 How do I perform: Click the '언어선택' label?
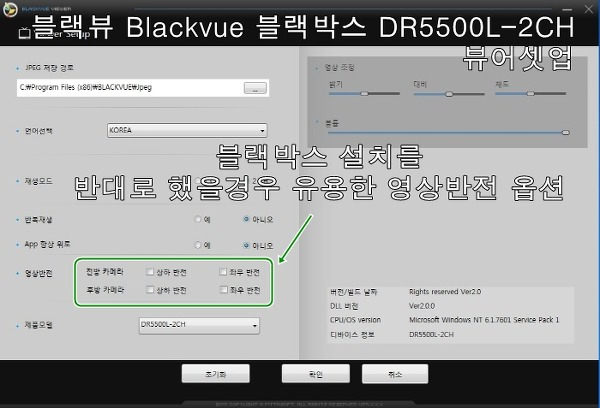coord(39,131)
